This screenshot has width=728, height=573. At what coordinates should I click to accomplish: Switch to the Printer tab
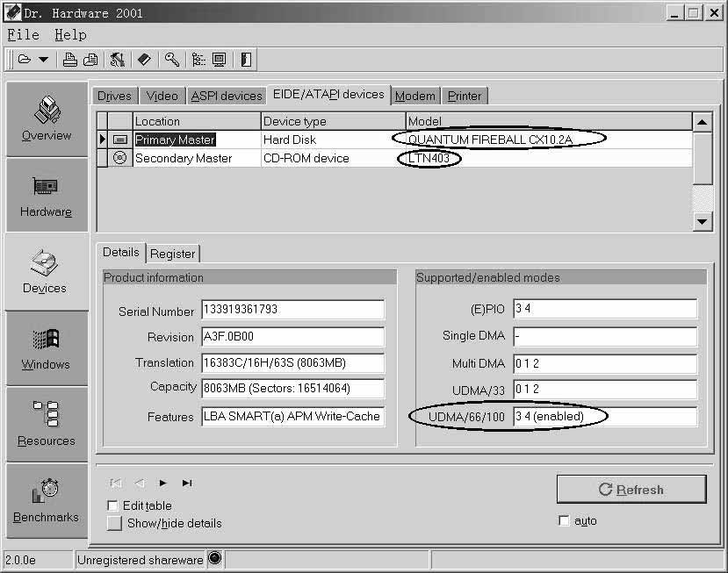tap(465, 96)
